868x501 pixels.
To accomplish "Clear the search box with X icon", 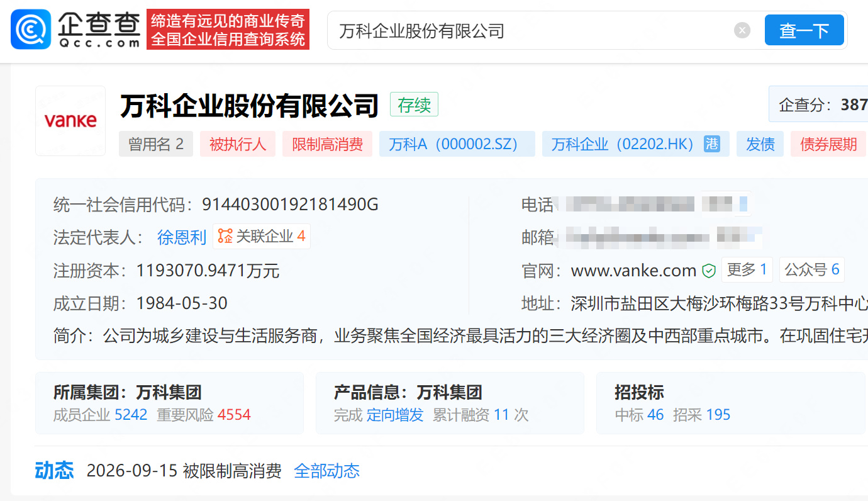I will pos(742,30).
